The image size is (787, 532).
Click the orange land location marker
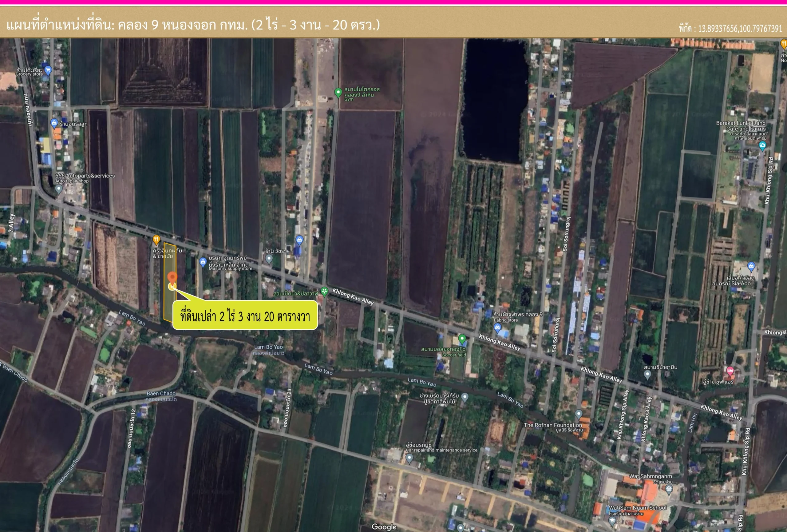point(173,276)
